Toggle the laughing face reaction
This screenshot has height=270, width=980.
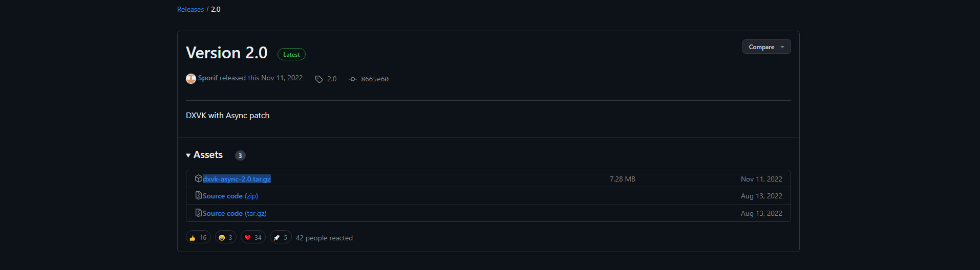(226, 237)
